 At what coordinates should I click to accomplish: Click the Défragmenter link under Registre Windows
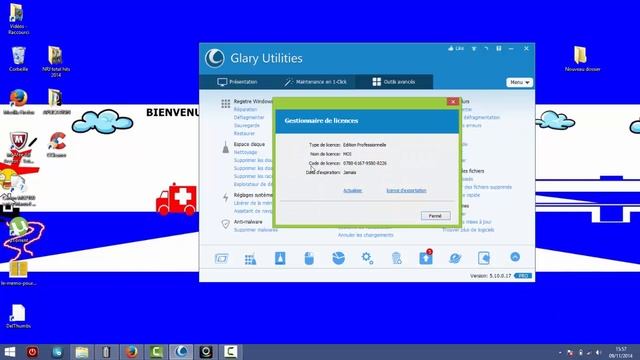(249, 118)
